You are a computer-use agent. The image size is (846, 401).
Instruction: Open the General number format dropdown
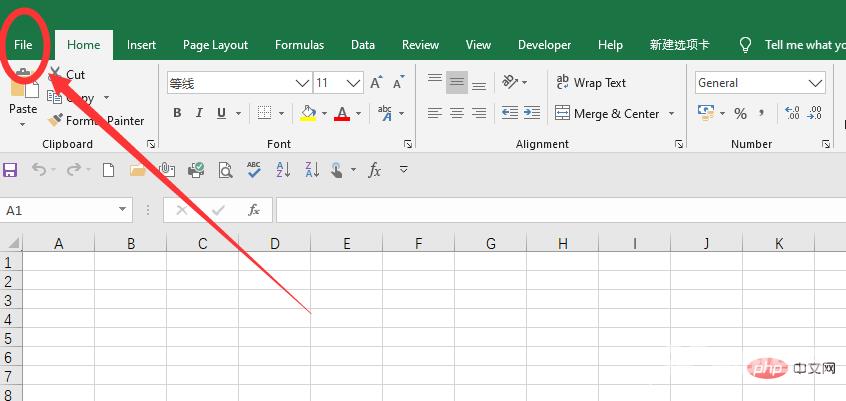(815, 83)
